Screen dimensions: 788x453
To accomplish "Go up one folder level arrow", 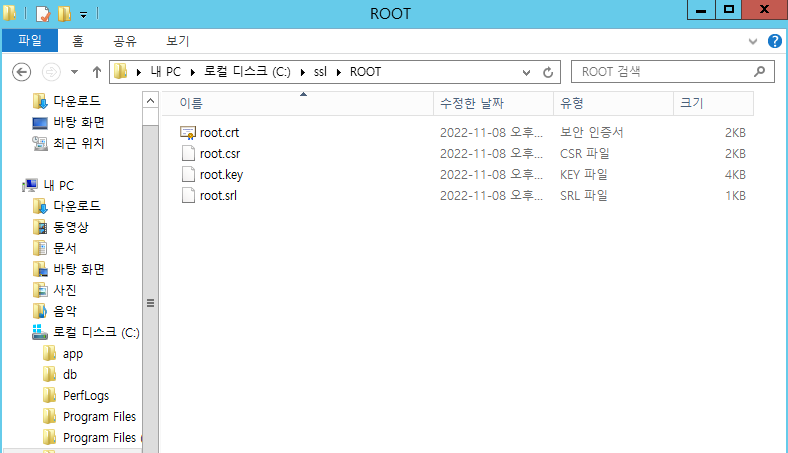I will [96, 72].
